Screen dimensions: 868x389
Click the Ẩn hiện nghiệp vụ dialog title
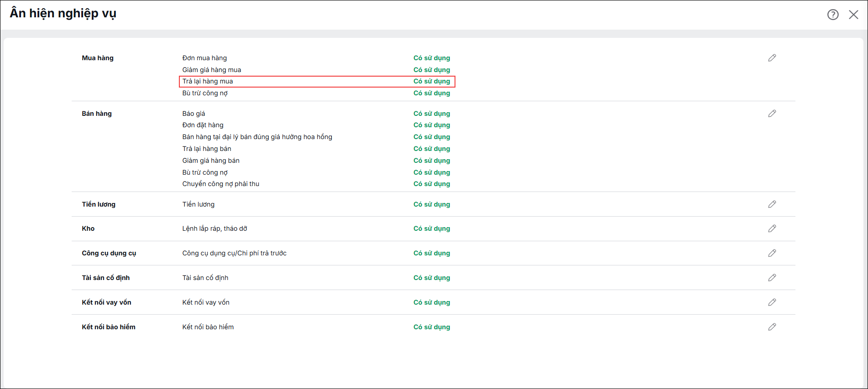tap(63, 14)
